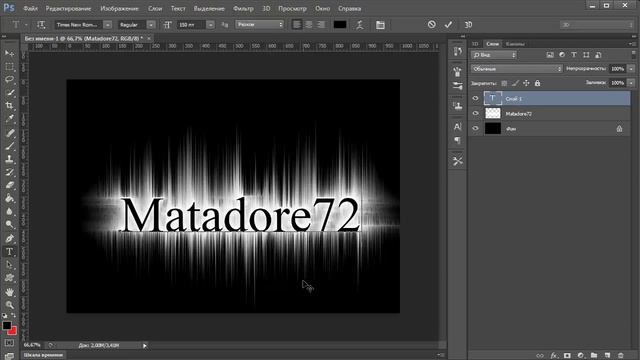Toggle lock all padlock

[x=538, y=83]
